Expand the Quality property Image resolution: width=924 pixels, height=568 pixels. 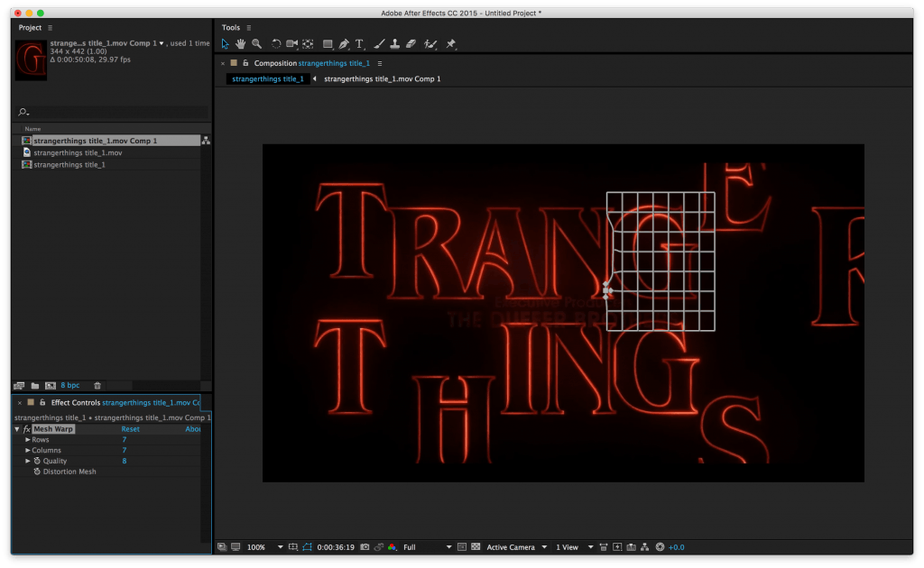(27, 461)
